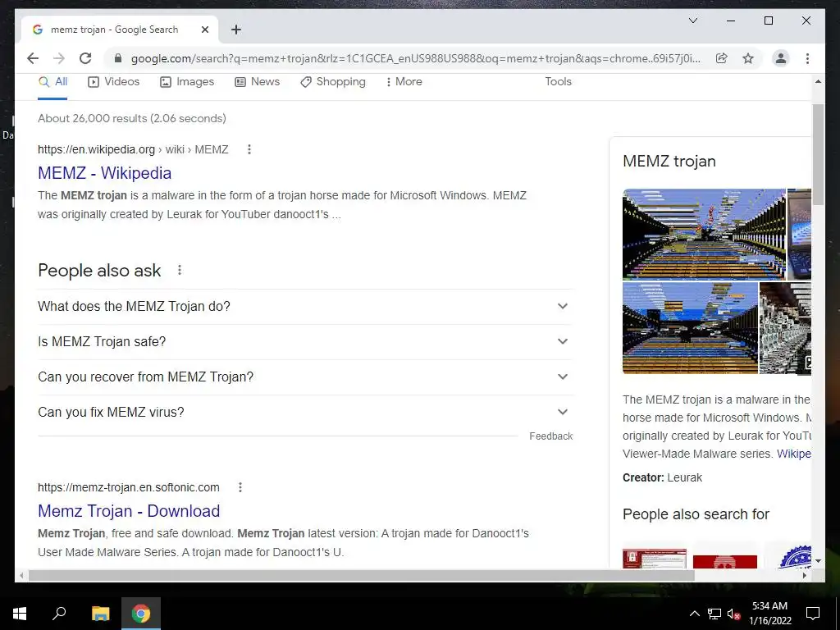Open the More search filters menu

click(x=404, y=82)
